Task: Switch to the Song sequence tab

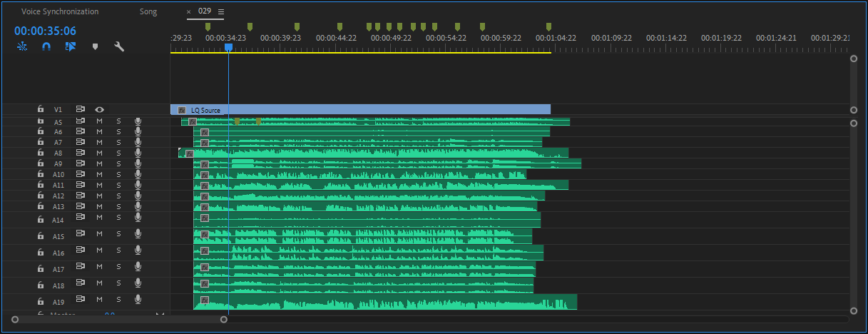Action: pos(148,12)
